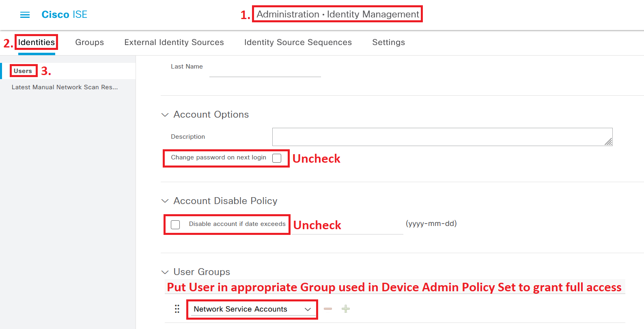The width and height of the screenshot is (644, 329).
Task: Switch to the Groups tab
Action: [90, 42]
